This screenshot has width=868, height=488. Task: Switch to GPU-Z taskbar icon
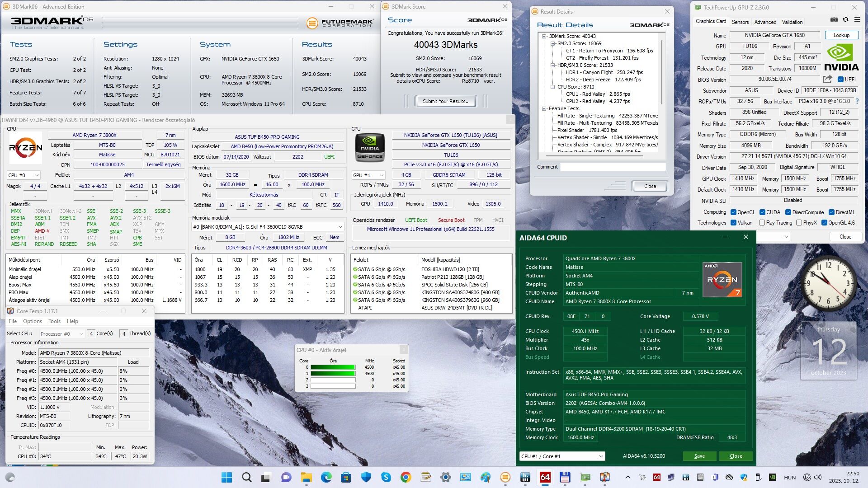click(585, 477)
